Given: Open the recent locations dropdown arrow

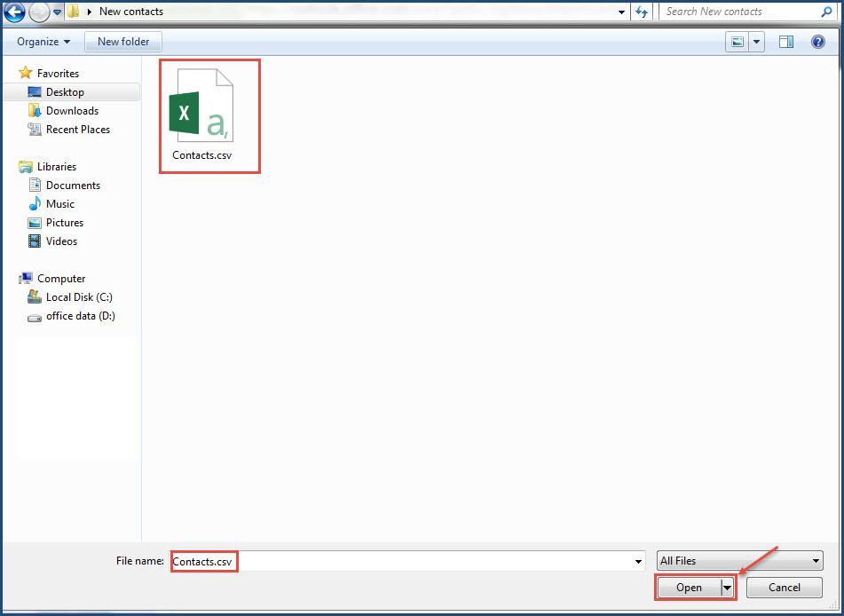Looking at the screenshot, I should [x=57, y=12].
